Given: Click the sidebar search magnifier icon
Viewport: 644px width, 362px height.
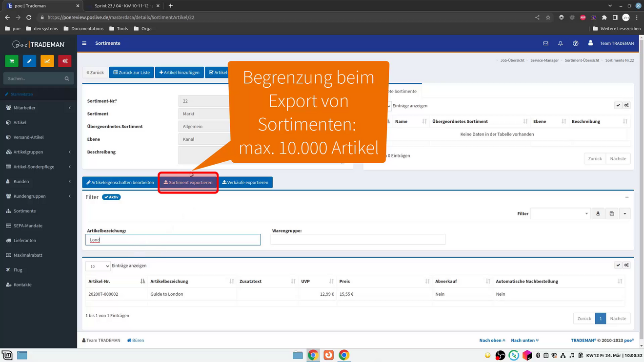Looking at the screenshot, I should 67,78.
